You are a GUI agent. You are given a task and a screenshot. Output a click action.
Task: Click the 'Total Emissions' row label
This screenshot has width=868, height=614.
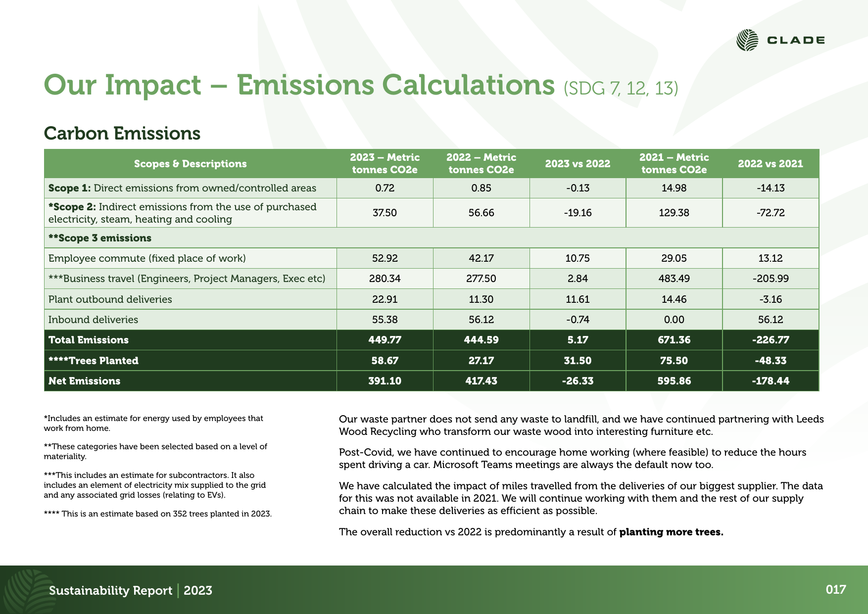coord(88,340)
